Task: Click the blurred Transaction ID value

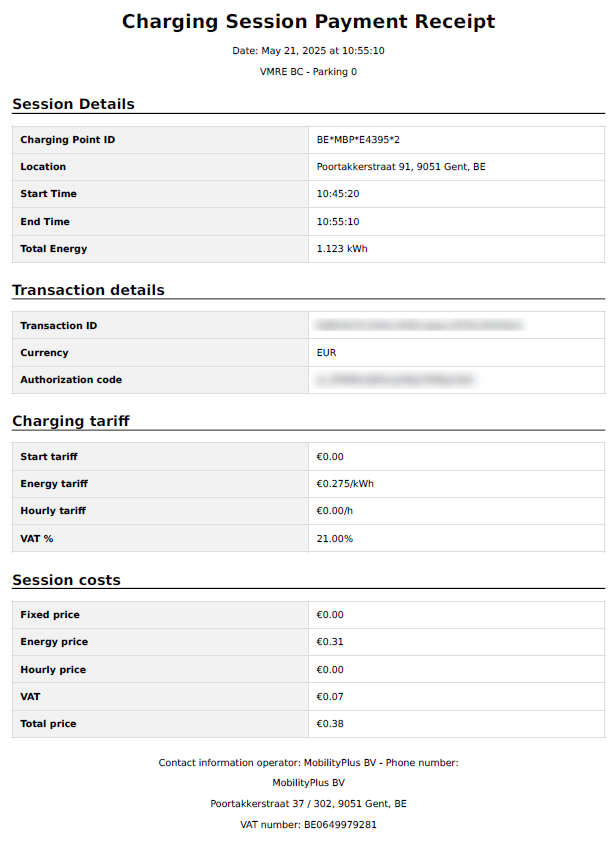Action: pos(419,326)
